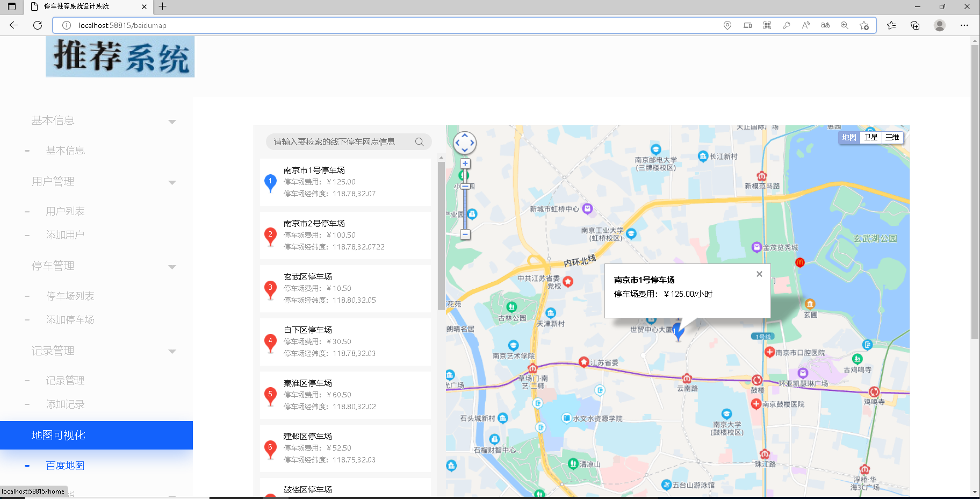Select the 建邺区停车场 list entry
The height and width of the screenshot is (499, 980).
(345, 448)
